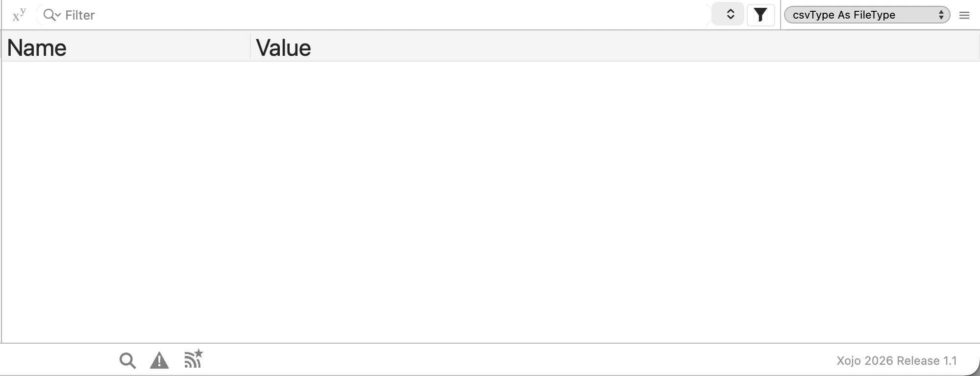Click the left border of the variables pane
Image resolution: width=980 pixels, height=376 pixels.
click(1, 196)
